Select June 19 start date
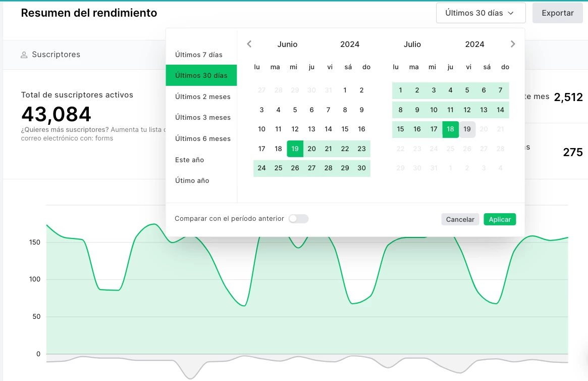588x381 pixels. point(295,149)
